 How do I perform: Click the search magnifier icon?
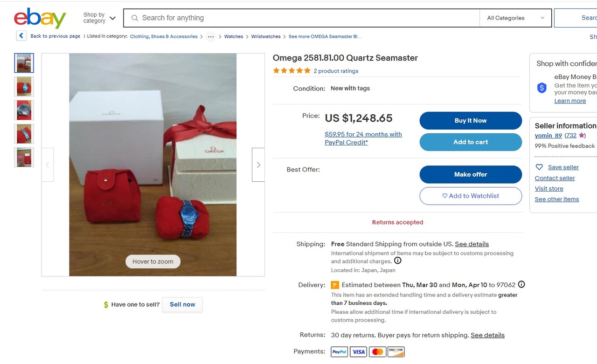[x=135, y=18]
